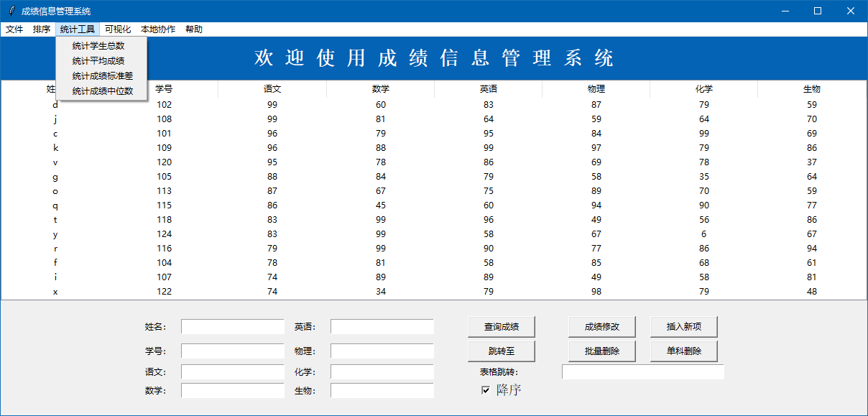Click the 语文 column header
The height and width of the screenshot is (416, 868).
(272, 90)
